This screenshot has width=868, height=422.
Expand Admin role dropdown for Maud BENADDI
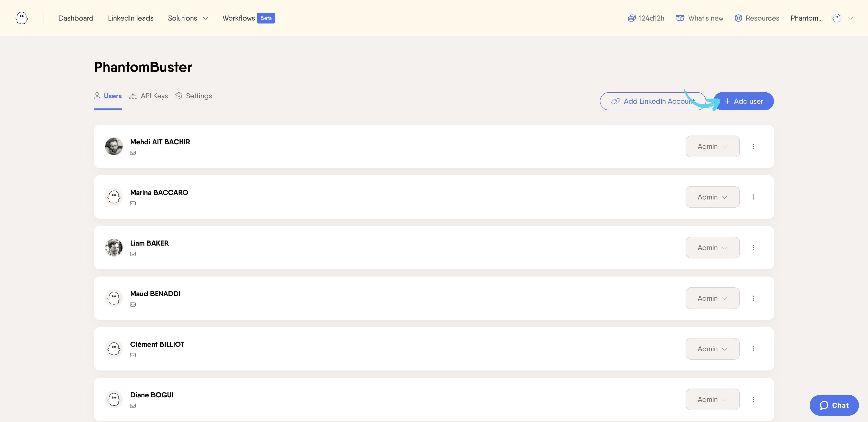pyautogui.click(x=712, y=298)
